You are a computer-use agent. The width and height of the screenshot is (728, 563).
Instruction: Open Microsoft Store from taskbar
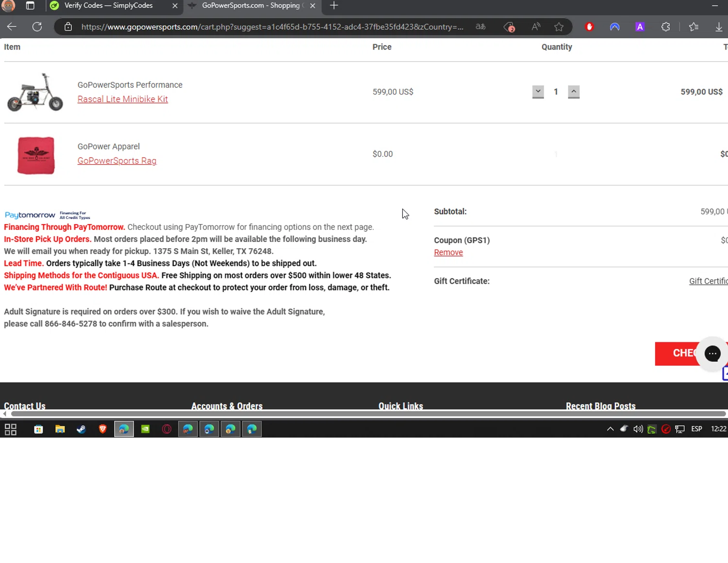tap(38, 429)
